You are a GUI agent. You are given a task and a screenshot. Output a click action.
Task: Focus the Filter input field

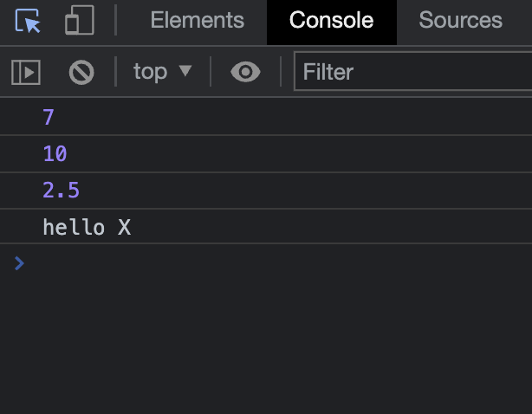tap(416, 72)
